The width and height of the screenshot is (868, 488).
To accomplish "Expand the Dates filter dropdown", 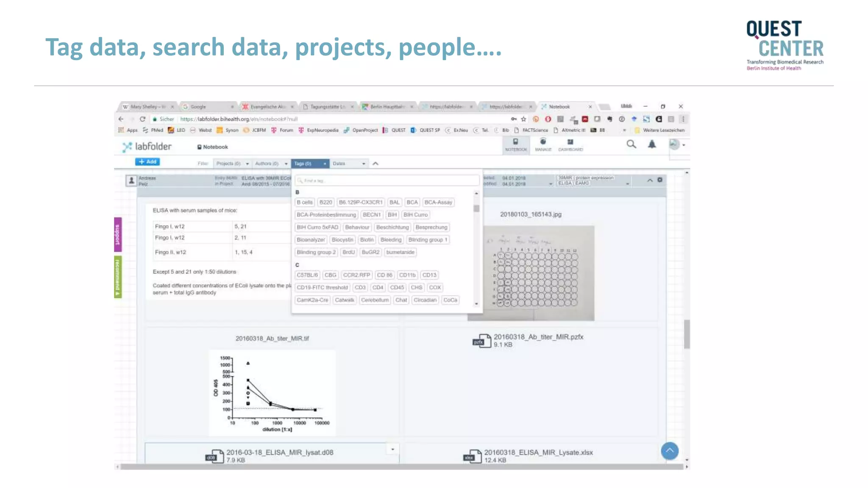I will (348, 164).
